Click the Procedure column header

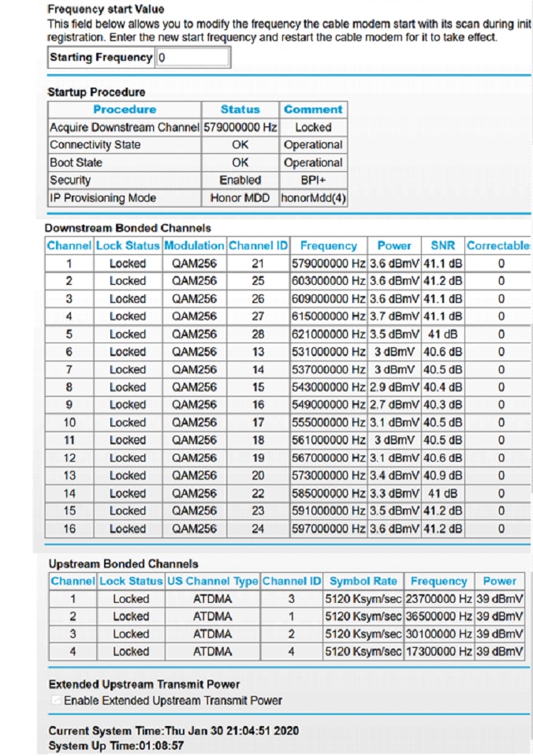pos(125,110)
